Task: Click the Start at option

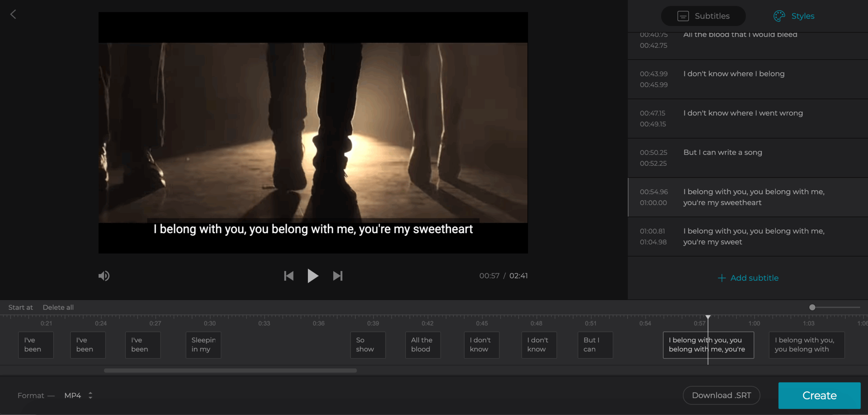Action: coord(21,308)
